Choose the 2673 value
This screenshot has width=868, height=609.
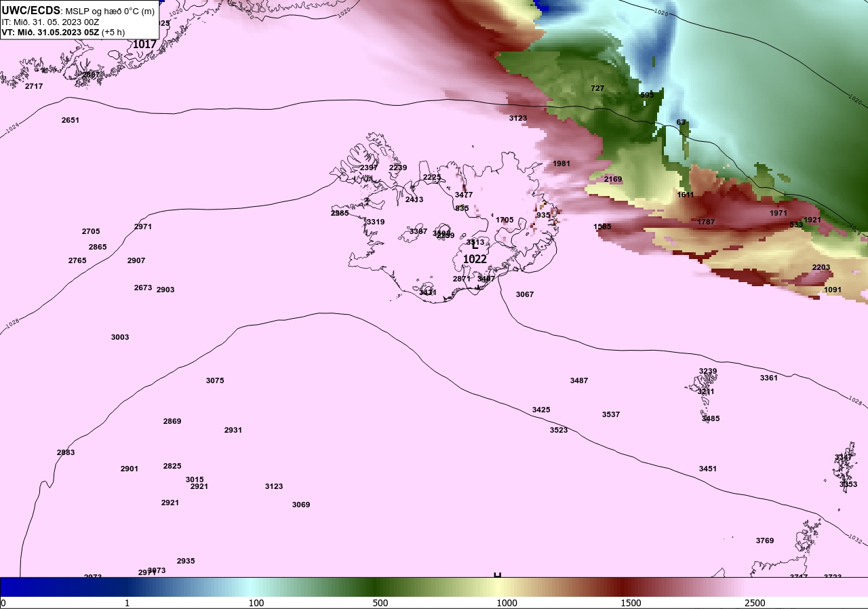[143, 288]
